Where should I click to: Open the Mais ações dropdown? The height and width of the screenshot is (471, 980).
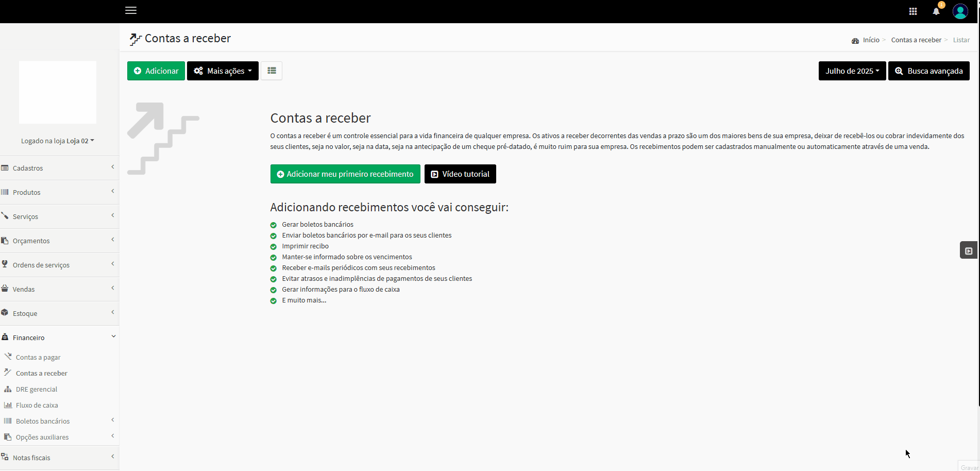[x=223, y=71]
